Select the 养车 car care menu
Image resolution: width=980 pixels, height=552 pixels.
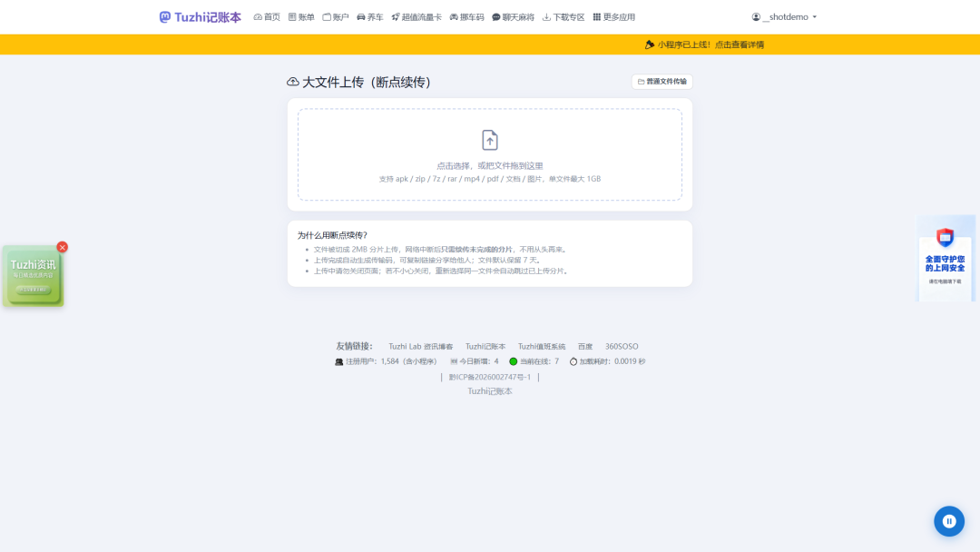[370, 17]
